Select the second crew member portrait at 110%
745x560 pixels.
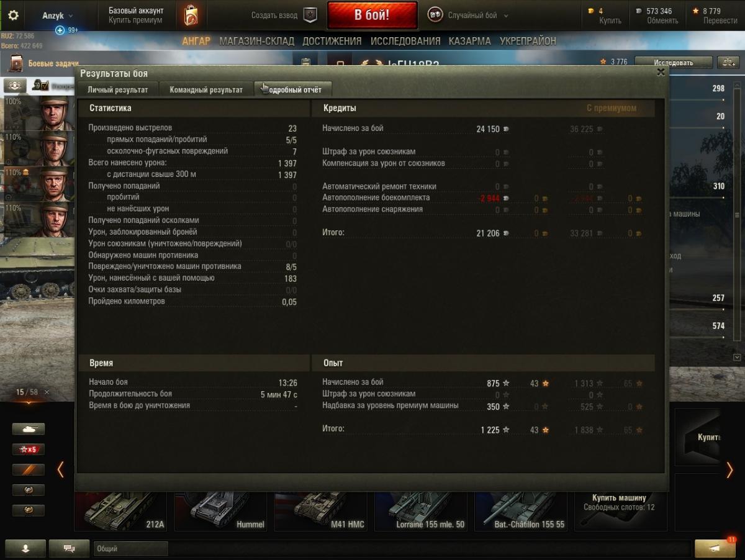coord(55,148)
